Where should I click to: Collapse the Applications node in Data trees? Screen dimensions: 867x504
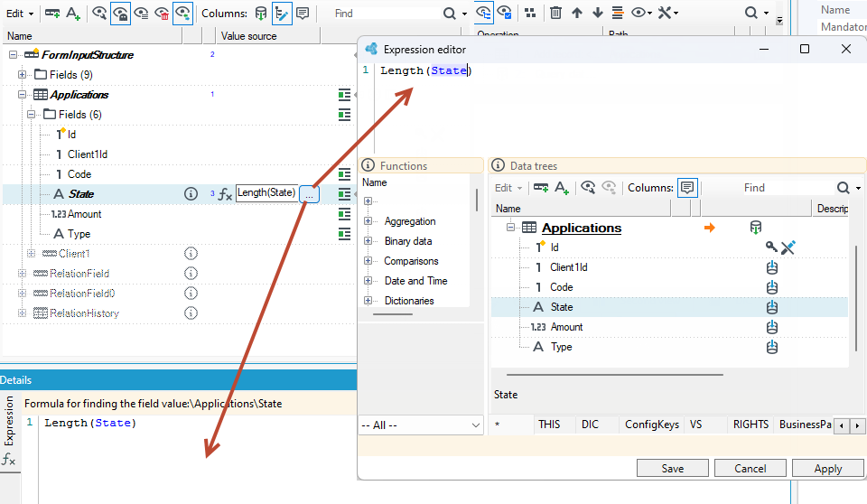pyautogui.click(x=510, y=228)
